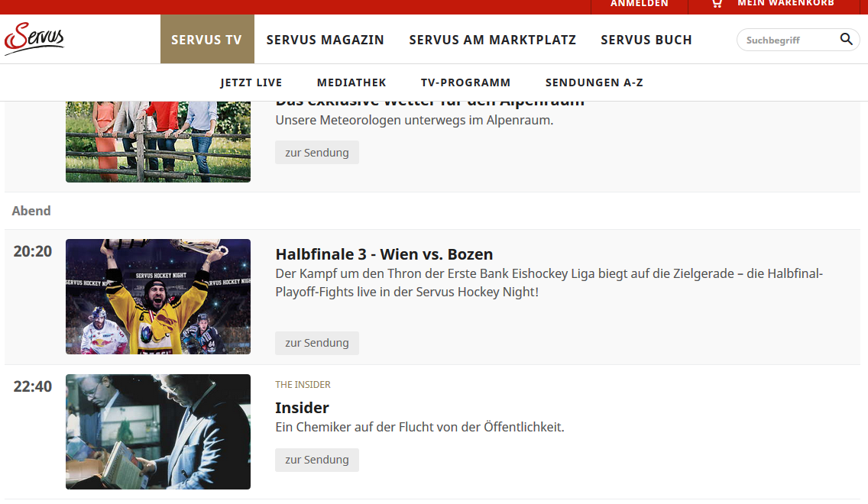
Task: Type in the Suchbegriff search field
Action: point(787,40)
